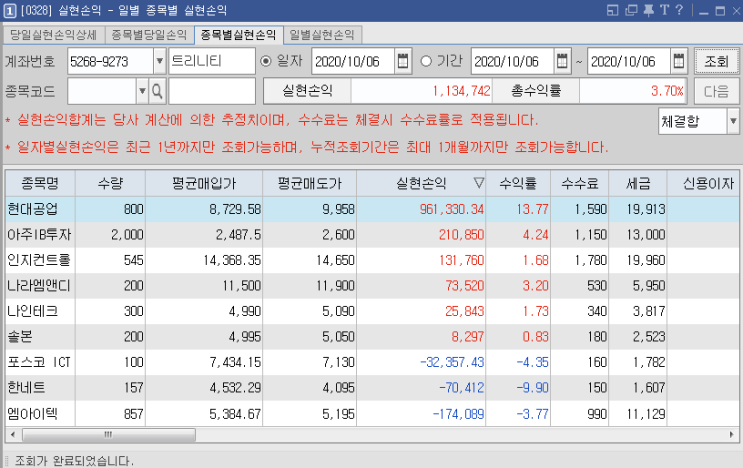Click total return 3.70%
The image size is (743, 468).
(667, 91)
